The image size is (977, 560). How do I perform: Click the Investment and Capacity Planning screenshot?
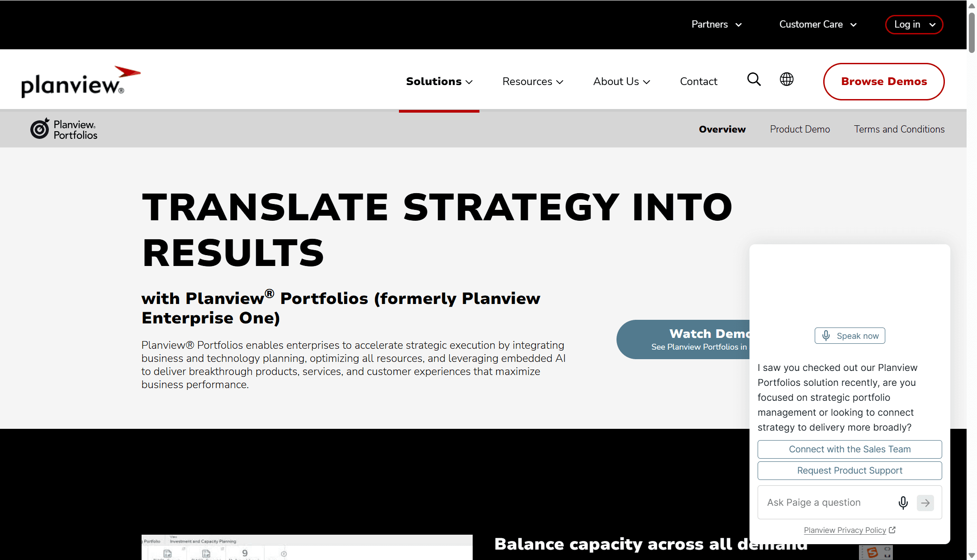307,547
